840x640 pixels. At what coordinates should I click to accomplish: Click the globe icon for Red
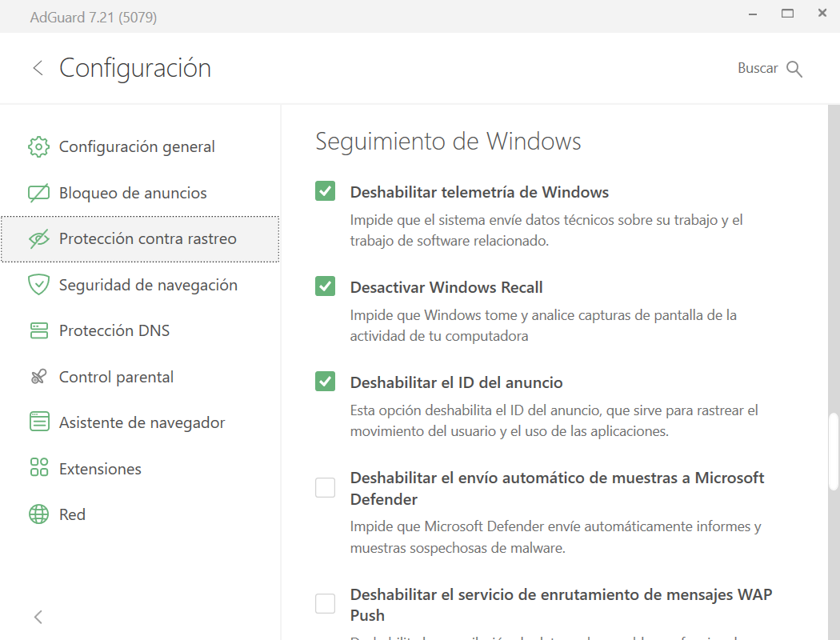[x=38, y=514]
